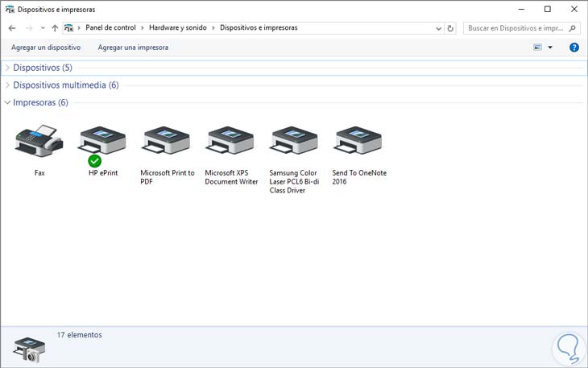Select the Microsoft XPS Document Writer printer
The image size is (588, 368).
230,141
